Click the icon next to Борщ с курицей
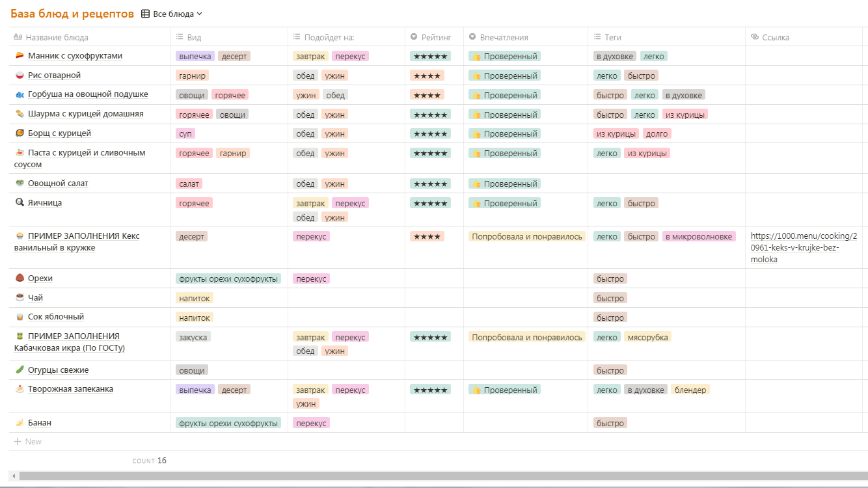 [20, 133]
